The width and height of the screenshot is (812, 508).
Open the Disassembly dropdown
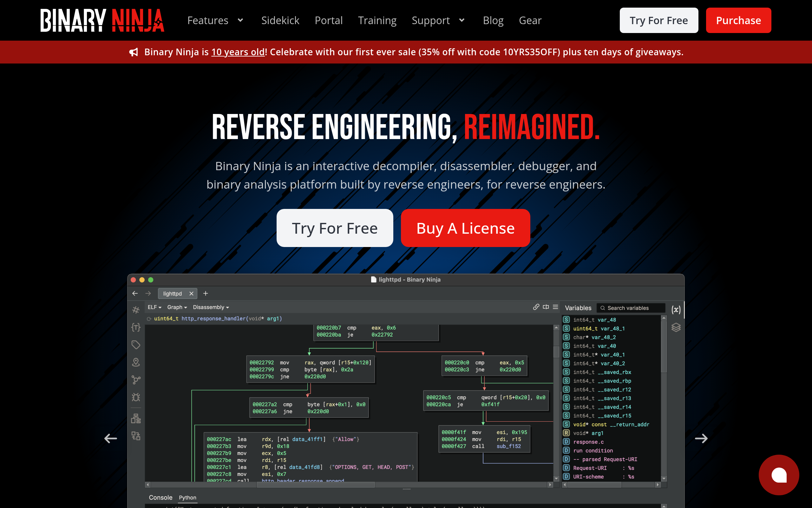pyautogui.click(x=211, y=307)
